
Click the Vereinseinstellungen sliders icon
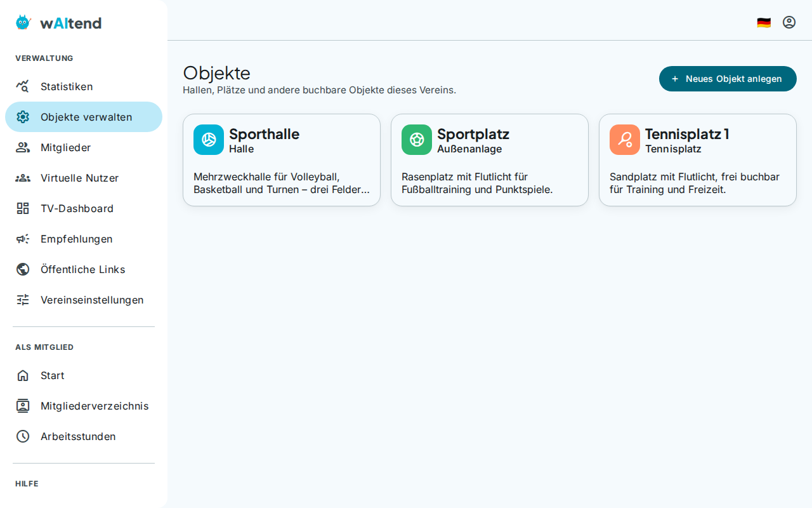click(23, 300)
